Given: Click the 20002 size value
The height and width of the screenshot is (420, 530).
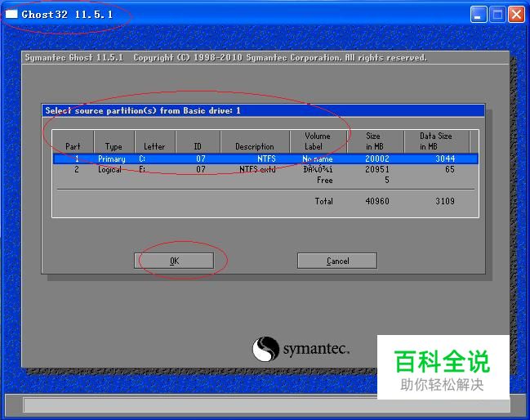Looking at the screenshot, I should pyautogui.click(x=377, y=159).
